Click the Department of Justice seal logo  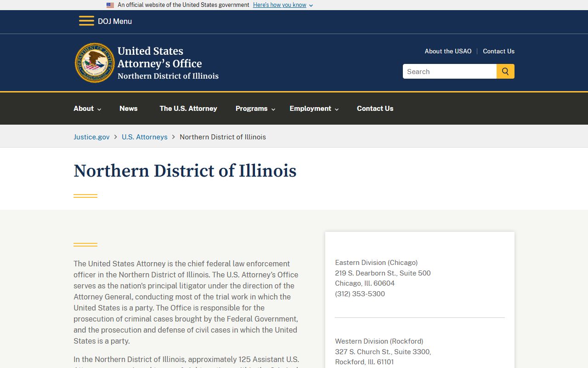click(95, 63)
